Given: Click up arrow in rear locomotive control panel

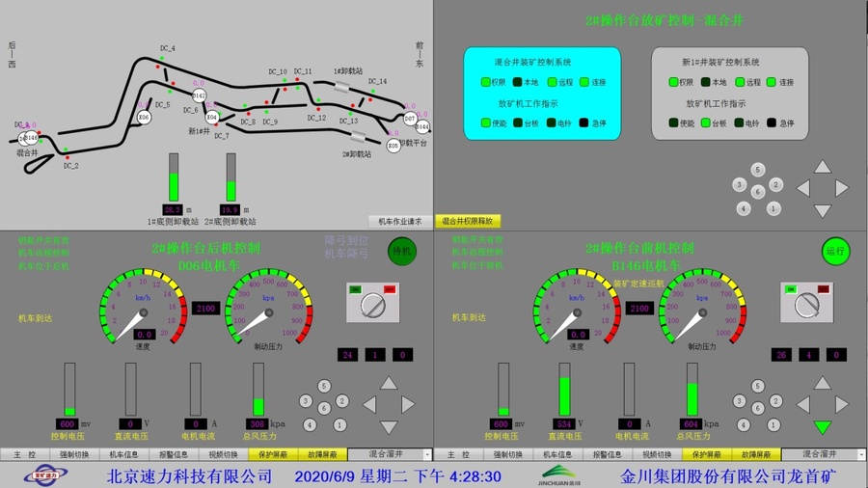Looking at the screenshot, I should [389, 383].
